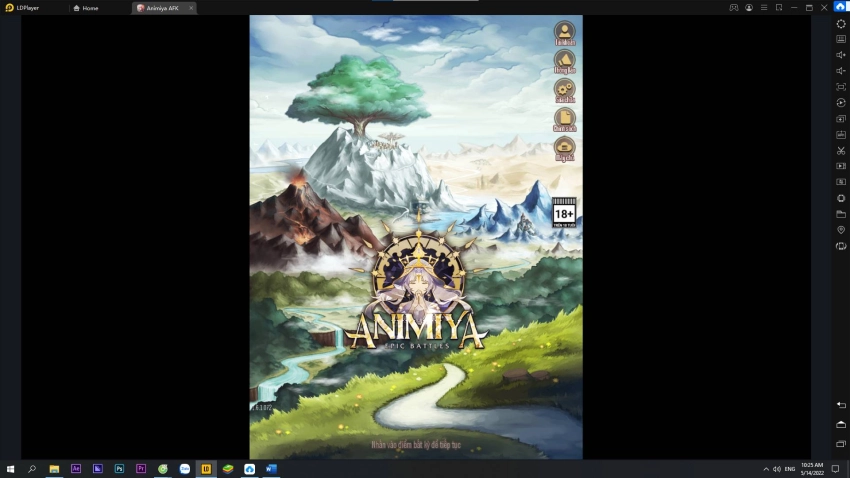Open clock and date in taskbar

812,469
